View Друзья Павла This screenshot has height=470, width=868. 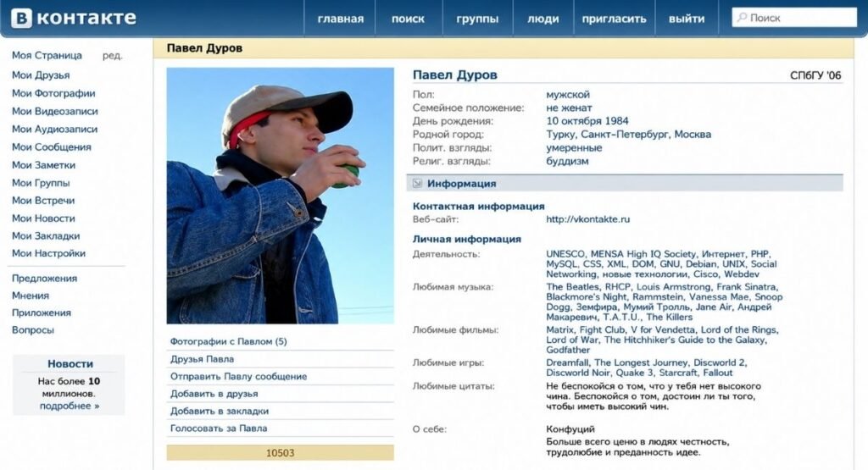tap(202, 359)
